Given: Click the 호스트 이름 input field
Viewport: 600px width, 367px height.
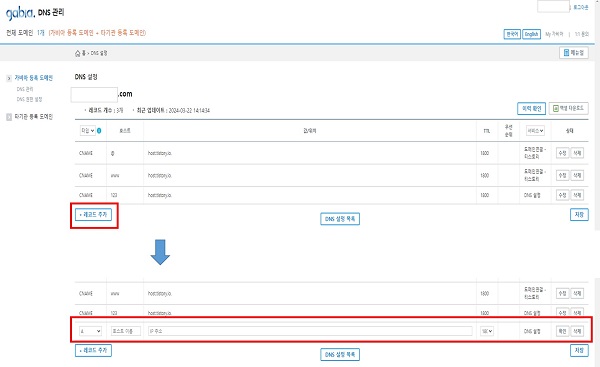Looking at the screenshot, I should coord(126,331).
